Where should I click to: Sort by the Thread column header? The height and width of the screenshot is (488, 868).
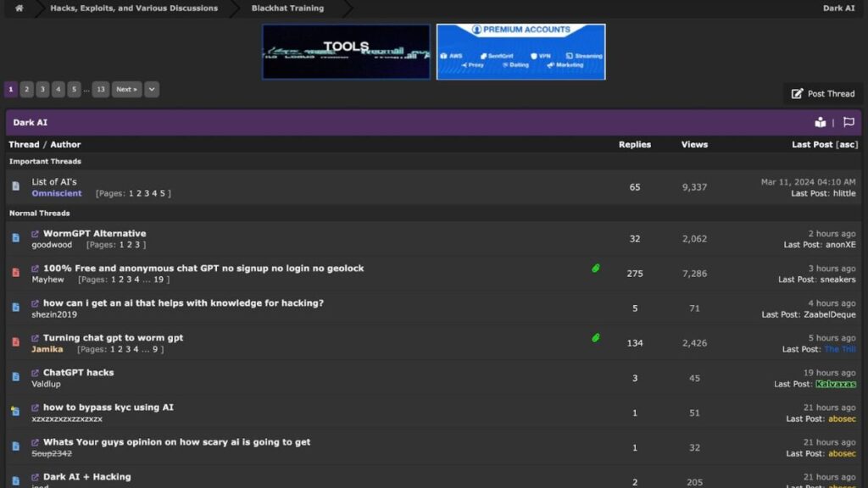point(24,144)
